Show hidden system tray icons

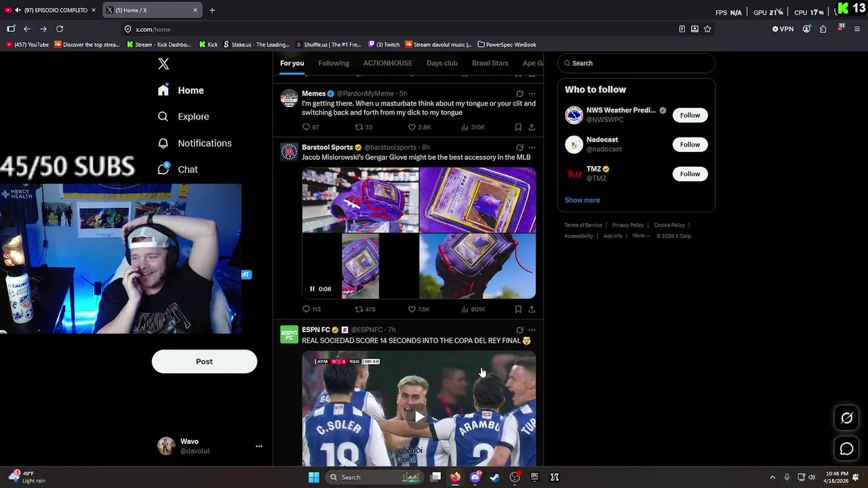[772, 477]
